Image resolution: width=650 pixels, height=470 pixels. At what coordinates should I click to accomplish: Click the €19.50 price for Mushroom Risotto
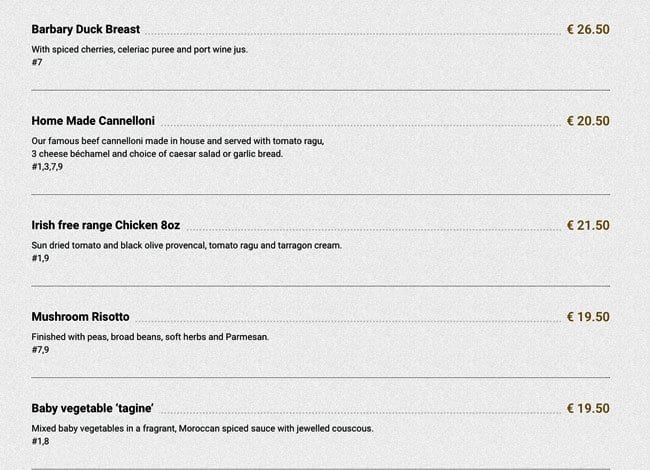(588, 317)
